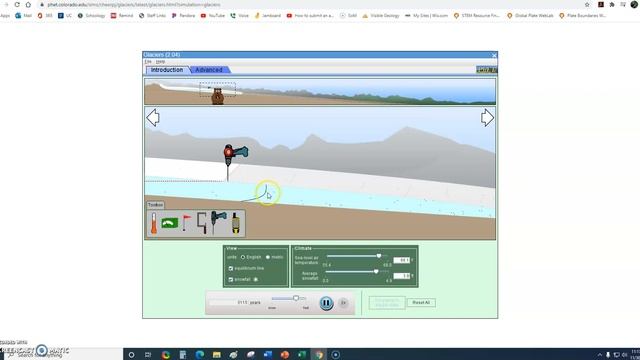Click the sea-level temperature value field

(x=402, y=260)
